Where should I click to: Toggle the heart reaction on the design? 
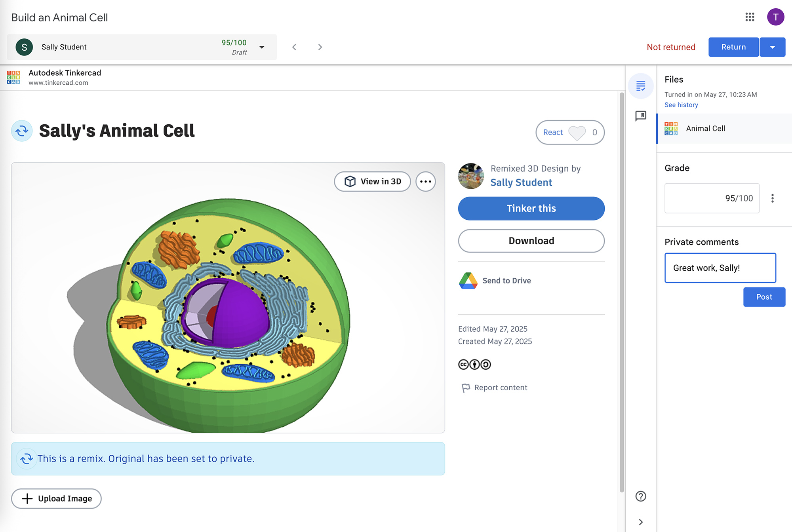click(x=577, y=133)
